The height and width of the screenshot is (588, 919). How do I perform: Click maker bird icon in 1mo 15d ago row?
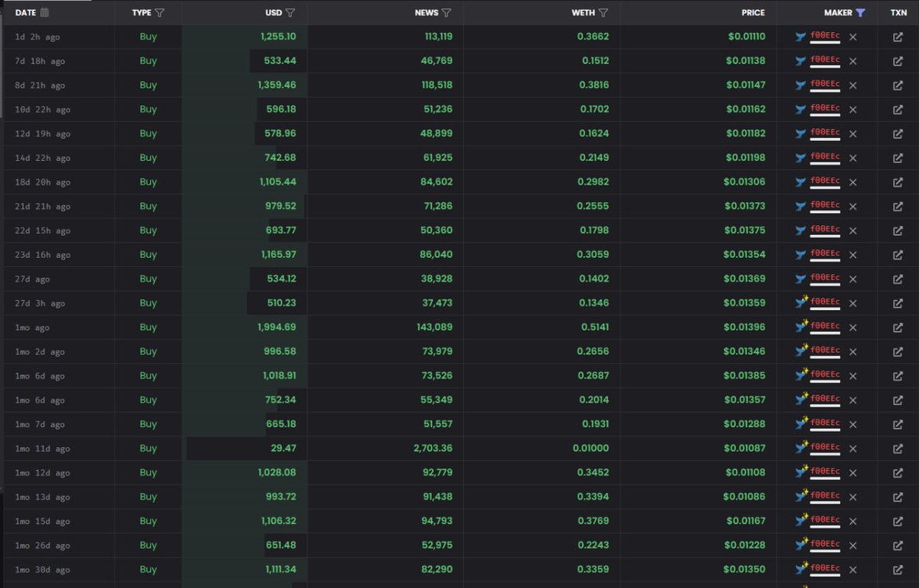(801, 521)
